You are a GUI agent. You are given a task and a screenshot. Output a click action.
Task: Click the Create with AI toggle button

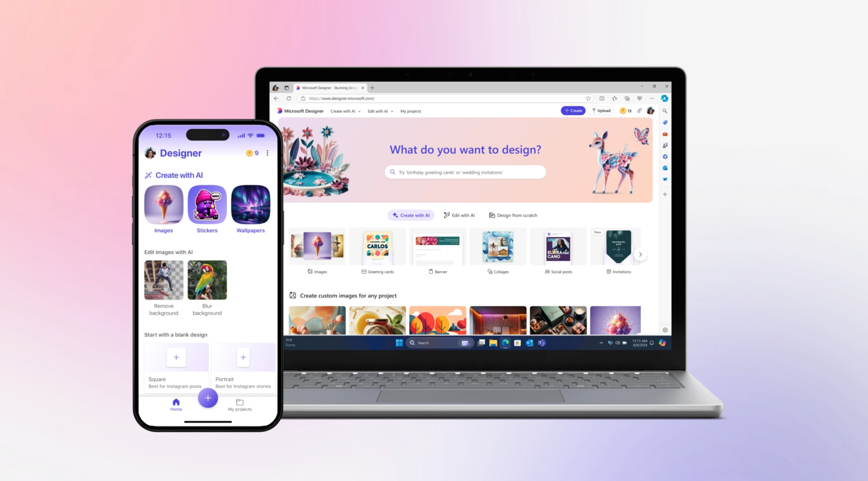pos(411,215)
